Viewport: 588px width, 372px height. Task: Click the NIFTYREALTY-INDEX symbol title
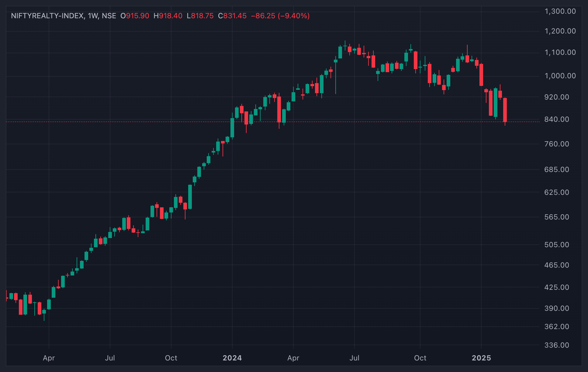pos(47,16)
